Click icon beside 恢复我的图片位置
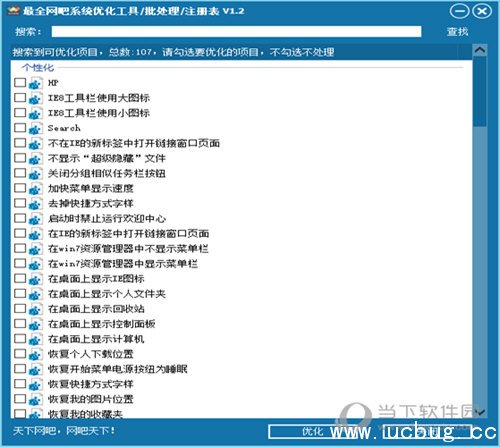The image size is (500, 447). [36, 399]
